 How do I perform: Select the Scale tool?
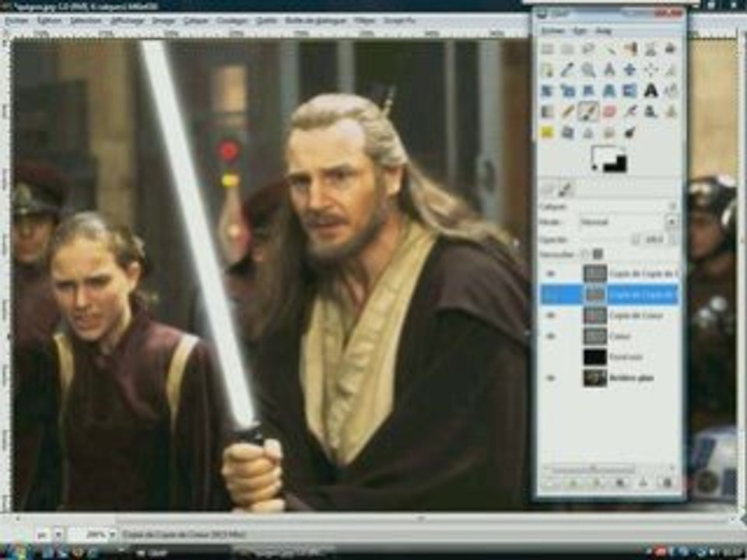coord(567,90)
